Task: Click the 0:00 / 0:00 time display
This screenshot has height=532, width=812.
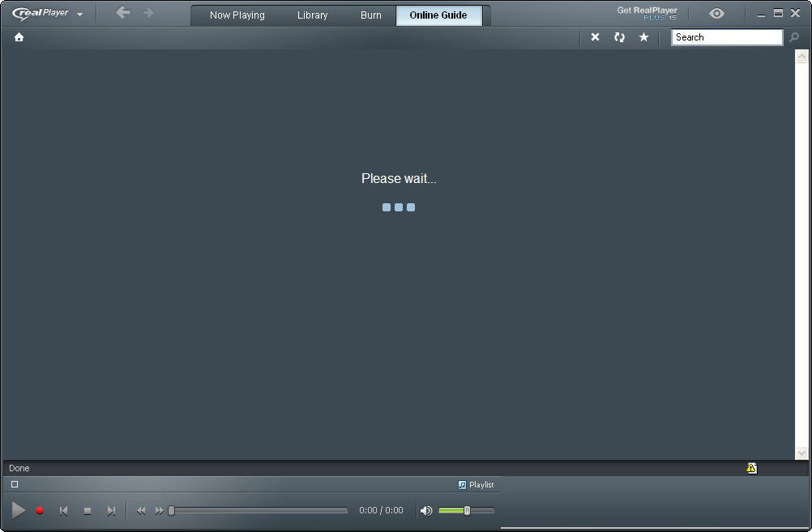Action: tap(381, 511)
